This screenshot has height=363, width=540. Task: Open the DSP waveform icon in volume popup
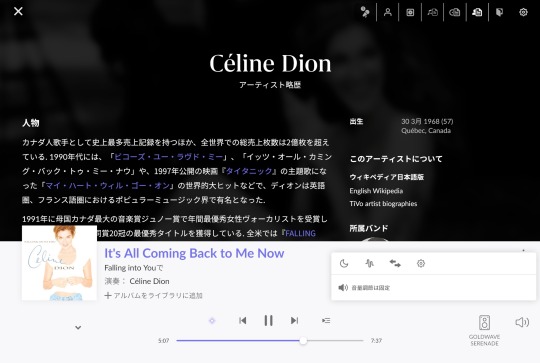pyautogui.click(x=369, y=264)
